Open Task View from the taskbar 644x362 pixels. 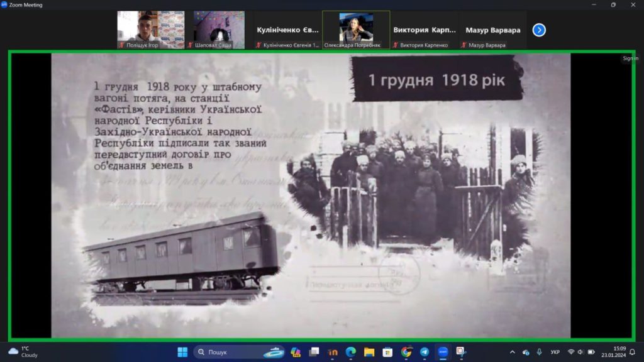coord(314,352)
